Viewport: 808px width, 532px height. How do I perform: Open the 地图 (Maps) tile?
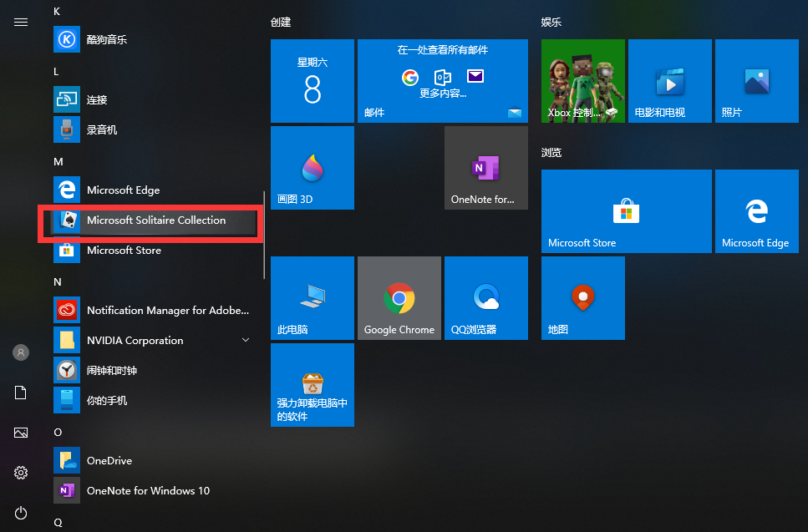point(582,298)
